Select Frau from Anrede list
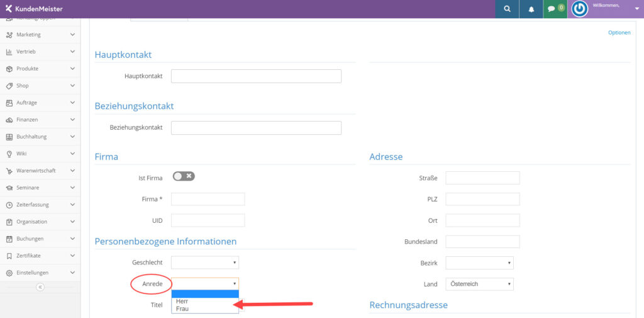 (x=205, y=309)
